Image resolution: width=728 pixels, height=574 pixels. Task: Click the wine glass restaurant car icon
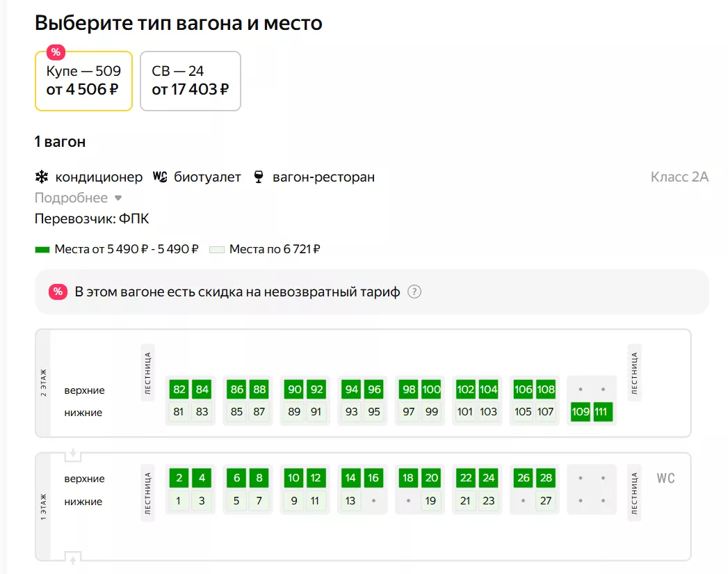(259, 177)
